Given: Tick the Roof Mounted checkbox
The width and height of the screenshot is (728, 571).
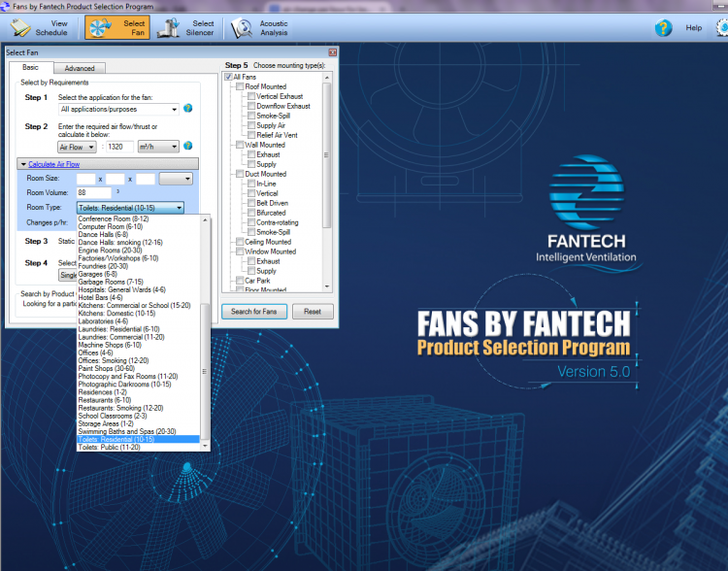Looking at the screenshot, I should click(x=240, y=86).
